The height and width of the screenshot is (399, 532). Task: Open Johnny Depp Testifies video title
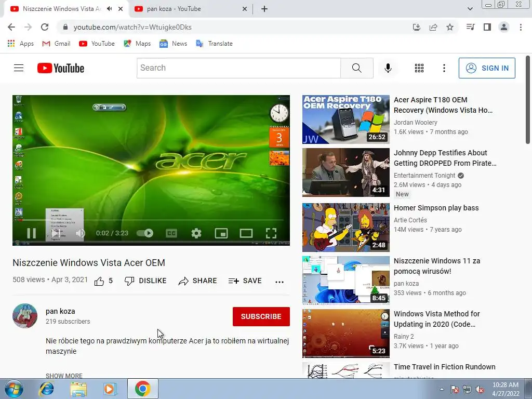pos(445,158)
